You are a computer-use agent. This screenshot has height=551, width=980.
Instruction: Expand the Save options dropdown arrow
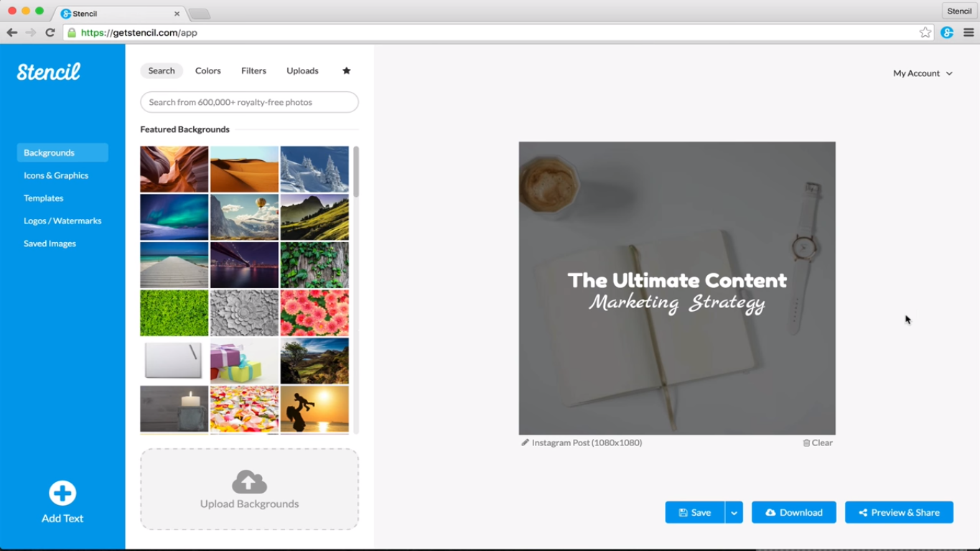tap(734, 512)
